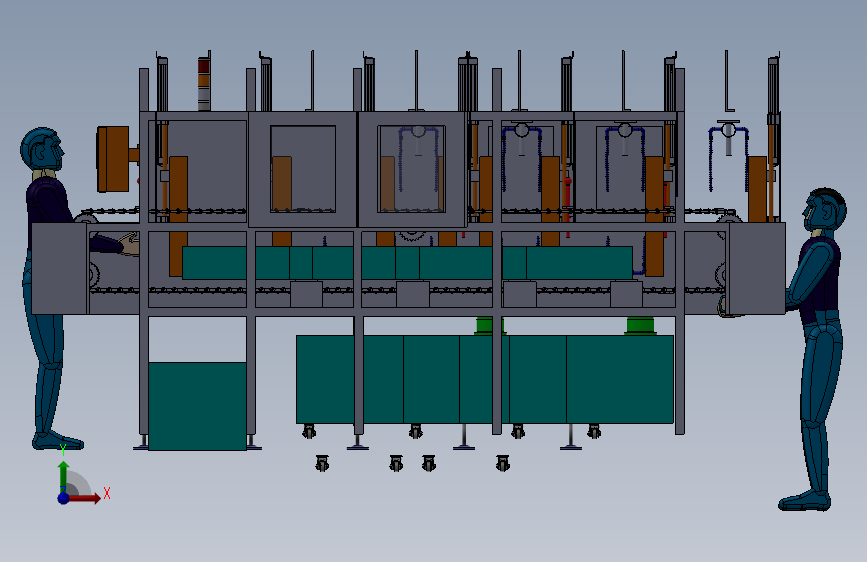The image size is (867, 562).
Task: Select the right green cylinder above lower tank
Action: 640,326
